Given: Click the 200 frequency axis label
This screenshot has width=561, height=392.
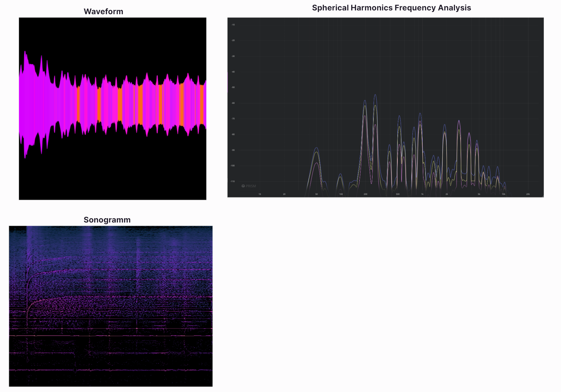Looking at the screenshot, I should [365, 194].
